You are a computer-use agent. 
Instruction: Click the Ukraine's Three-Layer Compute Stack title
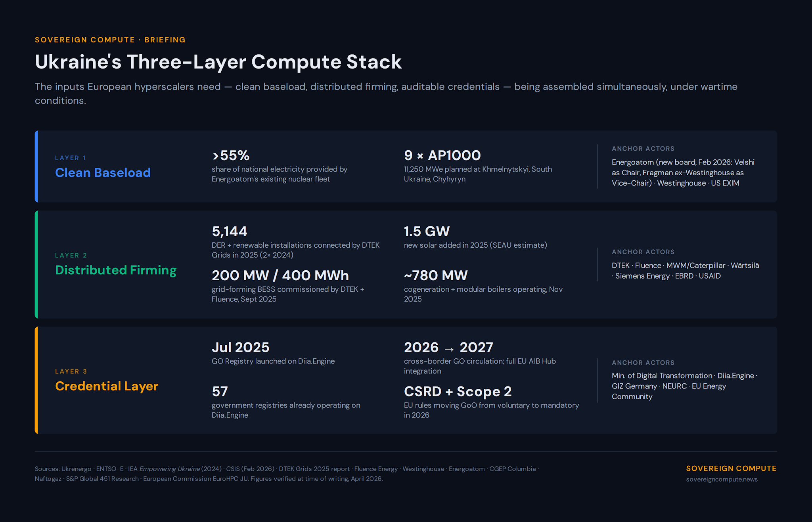[x=218, y=62]
